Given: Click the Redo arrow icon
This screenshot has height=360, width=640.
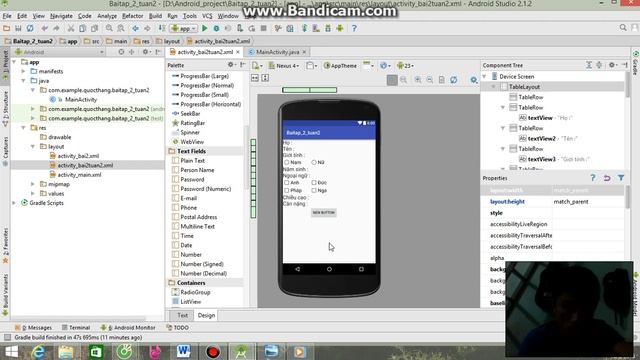Looking at the screenshot, I should [x=56, y=28].
